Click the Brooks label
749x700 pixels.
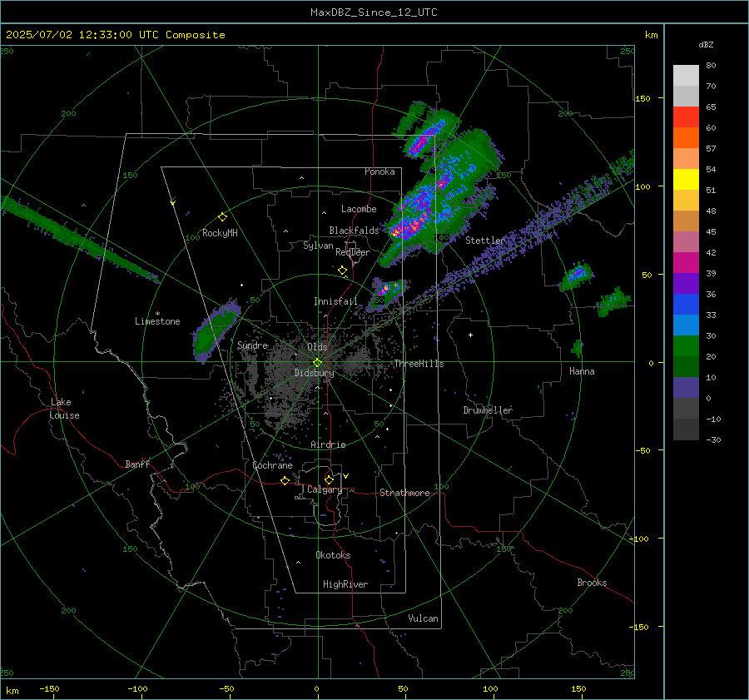[592, 583]
